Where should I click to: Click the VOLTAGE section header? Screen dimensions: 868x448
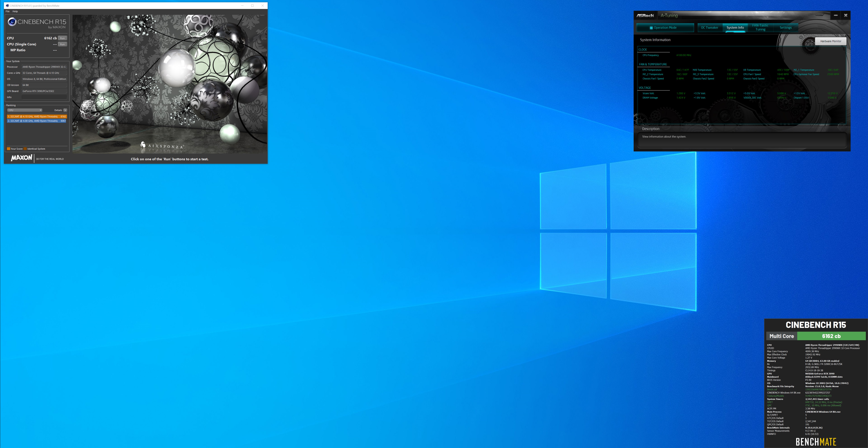pyautogui.click(x=645, y=88)
